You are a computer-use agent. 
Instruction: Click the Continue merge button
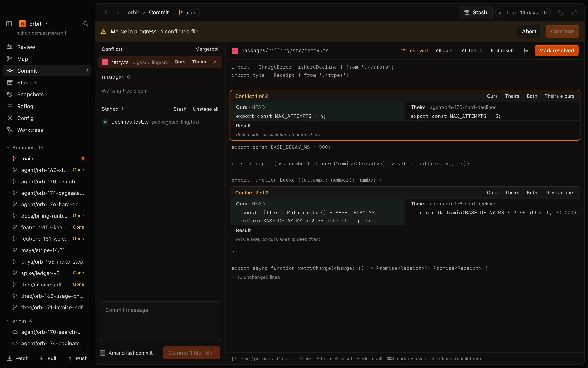pyautogui.click(x=562, y=31)
